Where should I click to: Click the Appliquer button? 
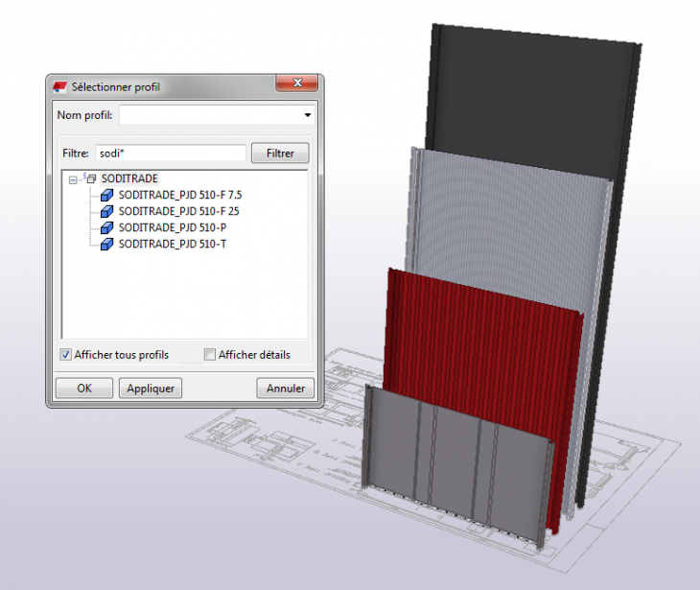click(x=151, y=389)
